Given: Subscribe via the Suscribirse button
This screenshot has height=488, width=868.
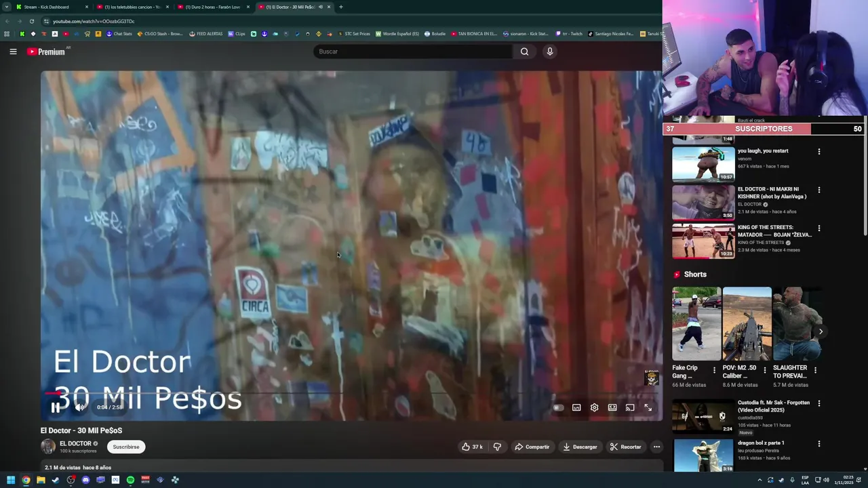Looking at the screenshot, I should point(126,447).
